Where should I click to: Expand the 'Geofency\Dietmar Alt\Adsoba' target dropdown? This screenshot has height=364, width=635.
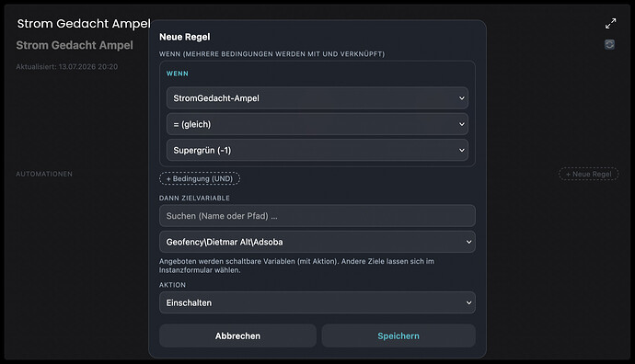point(317,242)
